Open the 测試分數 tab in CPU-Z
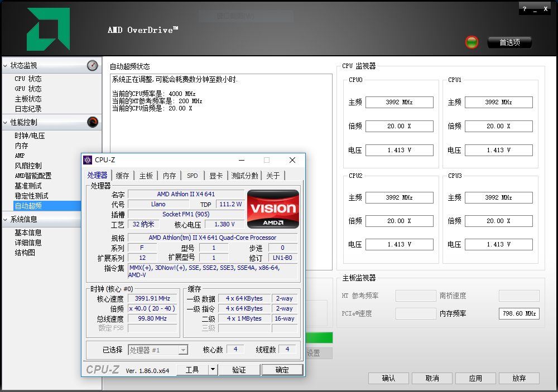Viewport: 558px width, 392px height. (244, 176)
